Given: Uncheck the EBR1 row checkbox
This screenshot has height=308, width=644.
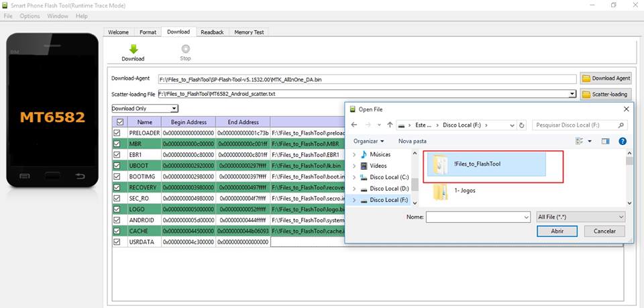Looking at the screenshot, I should 117,155.
